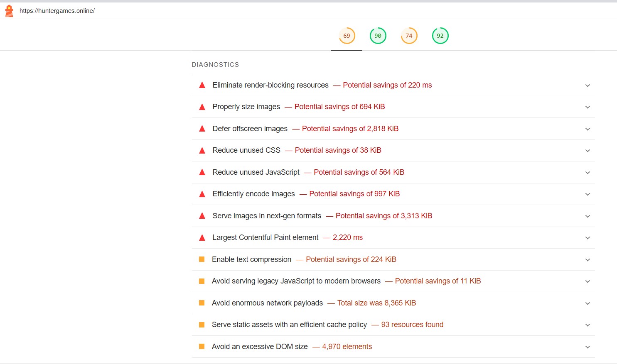Click orange square beside Avoid excessive DOM size
The height and width of the screenshot is (364, 617).
pos(202,347)
